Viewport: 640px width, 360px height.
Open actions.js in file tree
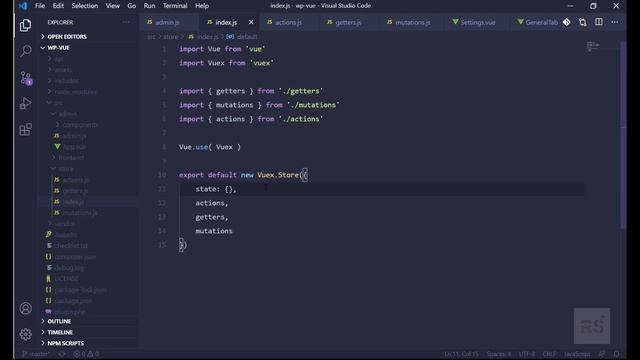[76, 180]
